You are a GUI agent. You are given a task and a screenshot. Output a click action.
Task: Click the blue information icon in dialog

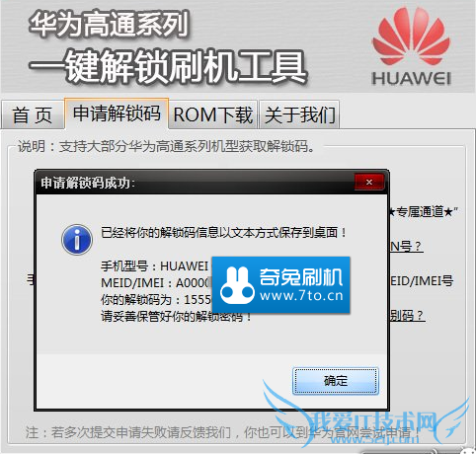[x=77, y=240]
